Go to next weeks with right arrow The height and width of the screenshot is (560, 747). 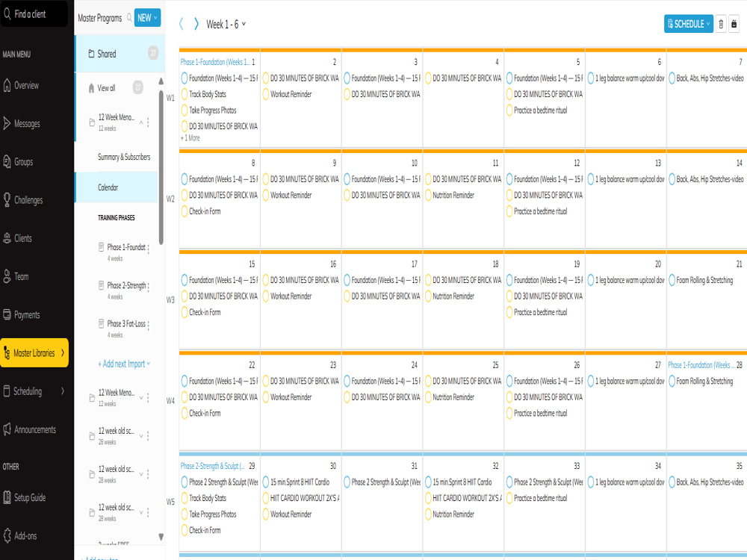click(x=196, y=24)
